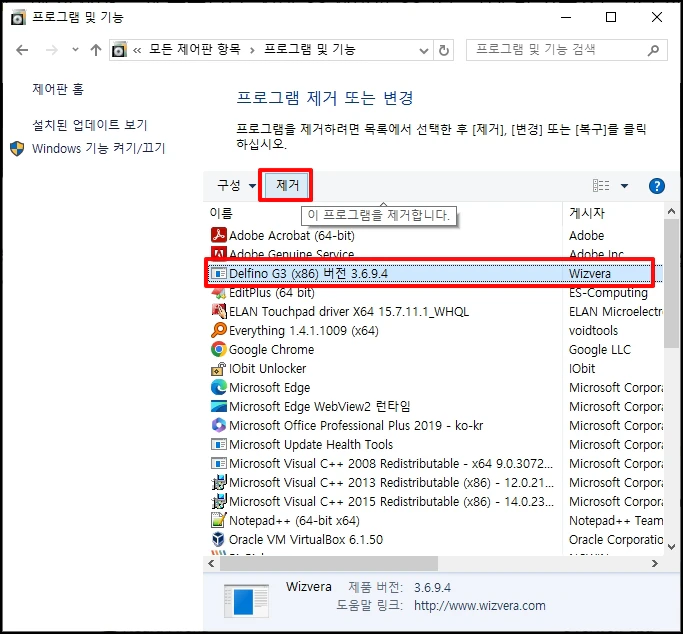
Task: Click publisher cell voidtools
Action: point(593,330)
